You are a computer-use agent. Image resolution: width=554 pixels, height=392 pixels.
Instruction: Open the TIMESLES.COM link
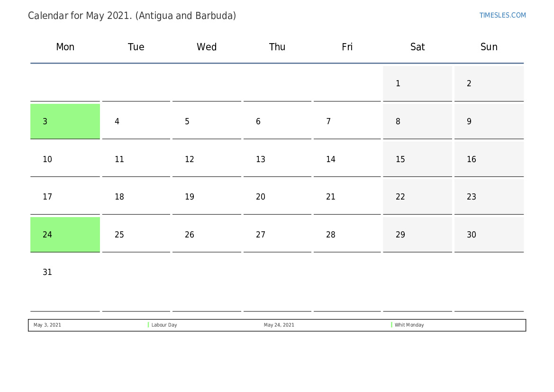tap(502, 15)
